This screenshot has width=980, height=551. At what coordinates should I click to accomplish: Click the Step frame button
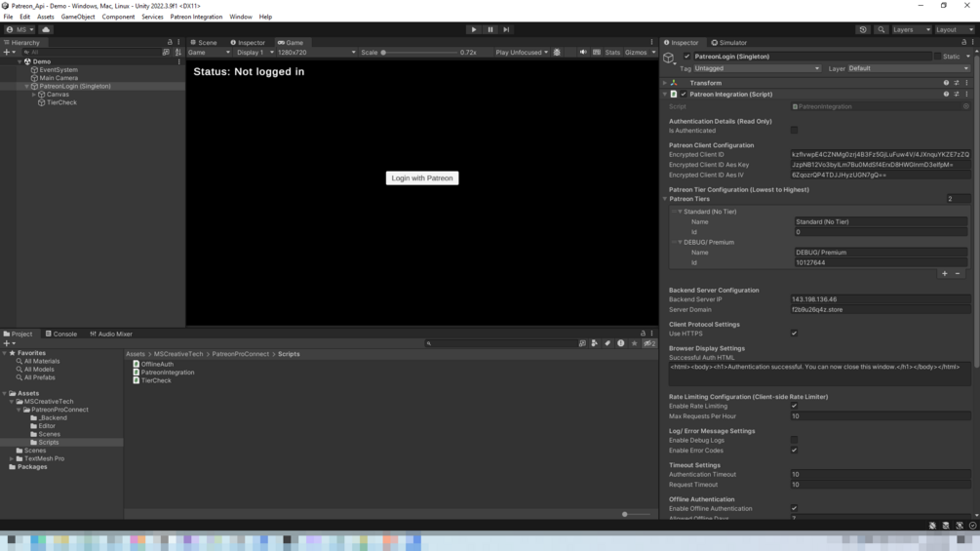point(506,29)
